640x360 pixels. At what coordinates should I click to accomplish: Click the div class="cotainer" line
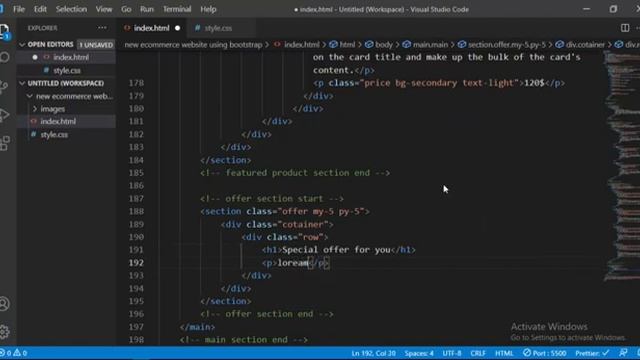click(x=277, y=224)
